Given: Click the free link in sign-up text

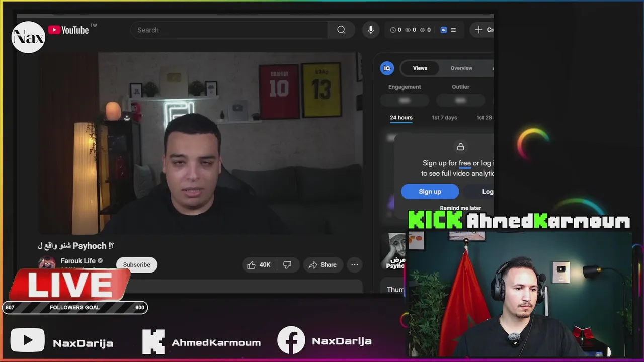Looking at the screenshot, I should [465, 163].
